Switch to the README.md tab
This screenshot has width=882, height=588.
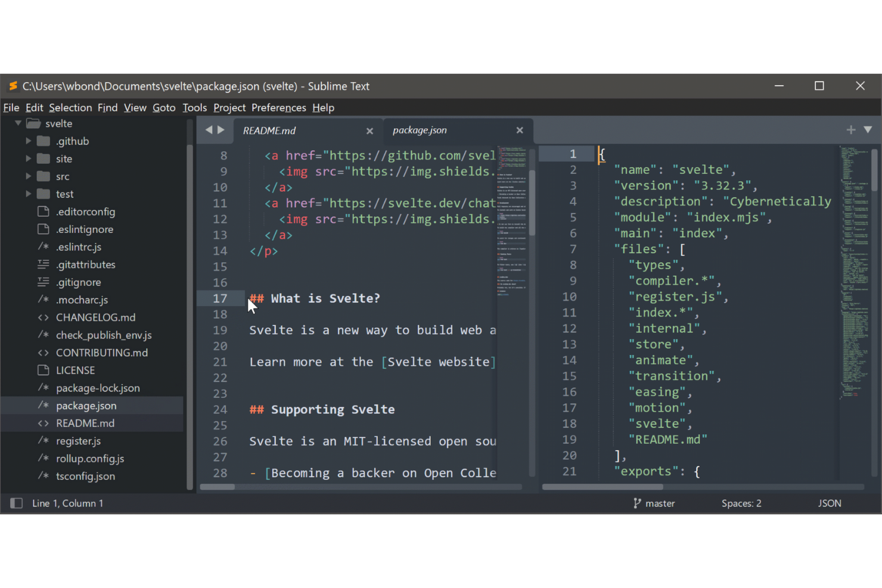click(269, 130)
